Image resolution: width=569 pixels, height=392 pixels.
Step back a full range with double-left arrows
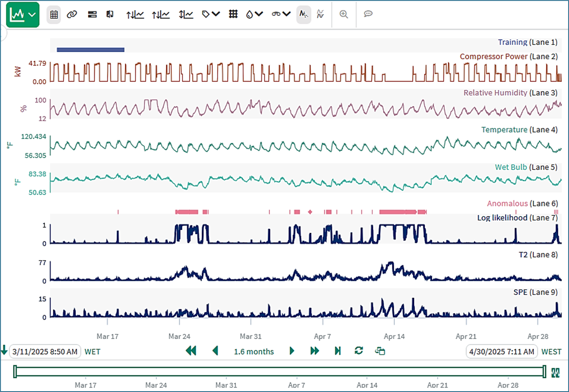tap(191, 351)
